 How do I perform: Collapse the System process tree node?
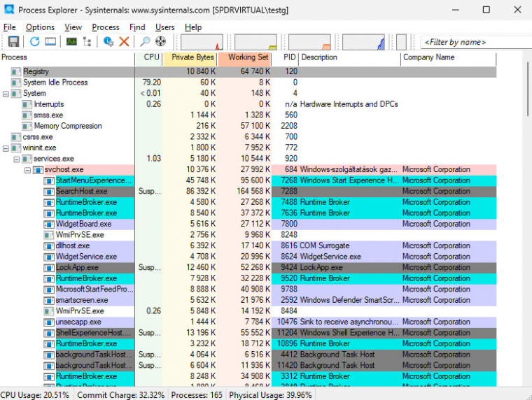click(x=6, y=94)
